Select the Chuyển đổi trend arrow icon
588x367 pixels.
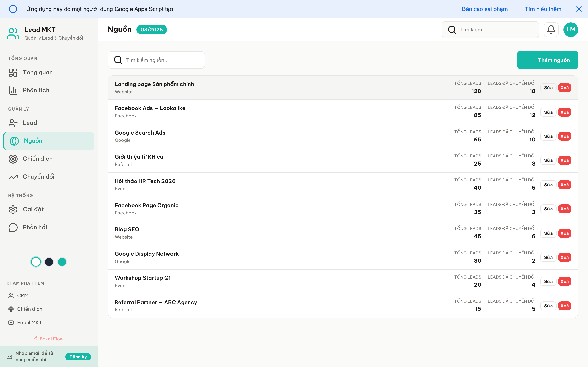point(13,177)
